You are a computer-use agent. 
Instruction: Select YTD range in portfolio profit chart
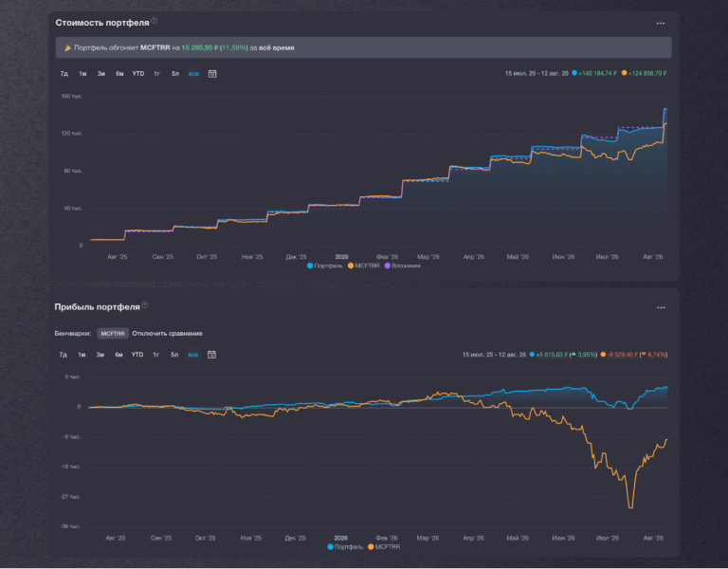coord(136,355)
